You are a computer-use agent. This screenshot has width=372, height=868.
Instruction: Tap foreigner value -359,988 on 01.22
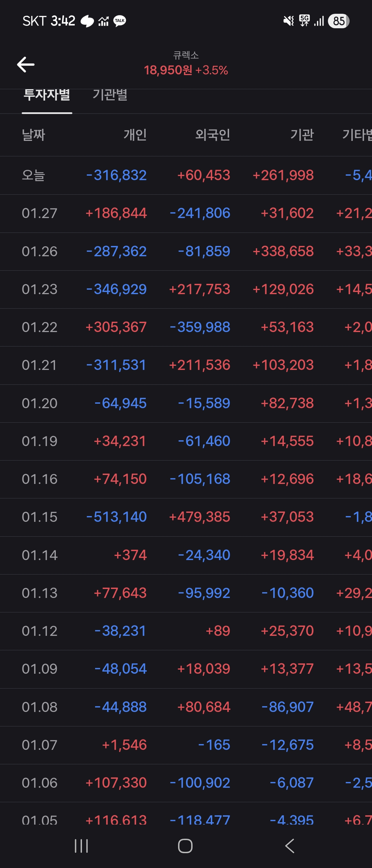tap(200, 327)
